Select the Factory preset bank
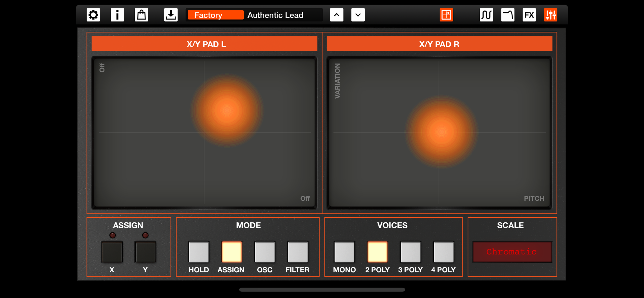The image size is (644, 298). [x=215, y=15]
